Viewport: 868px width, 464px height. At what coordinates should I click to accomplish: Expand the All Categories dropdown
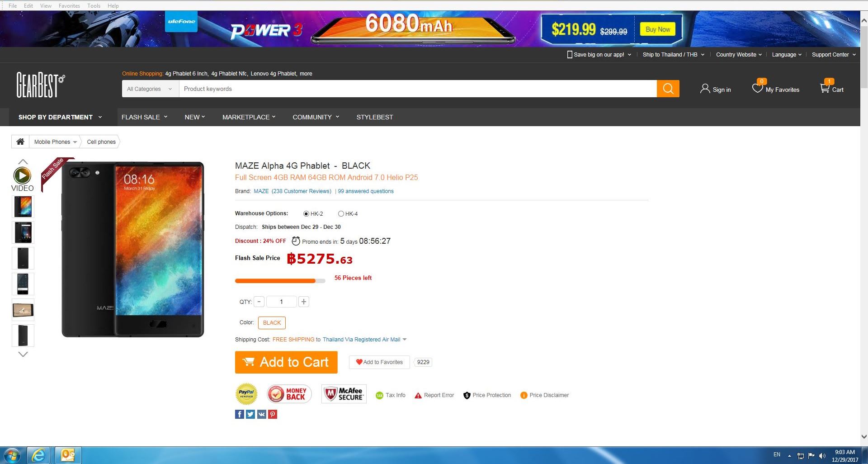pos(150,89)
